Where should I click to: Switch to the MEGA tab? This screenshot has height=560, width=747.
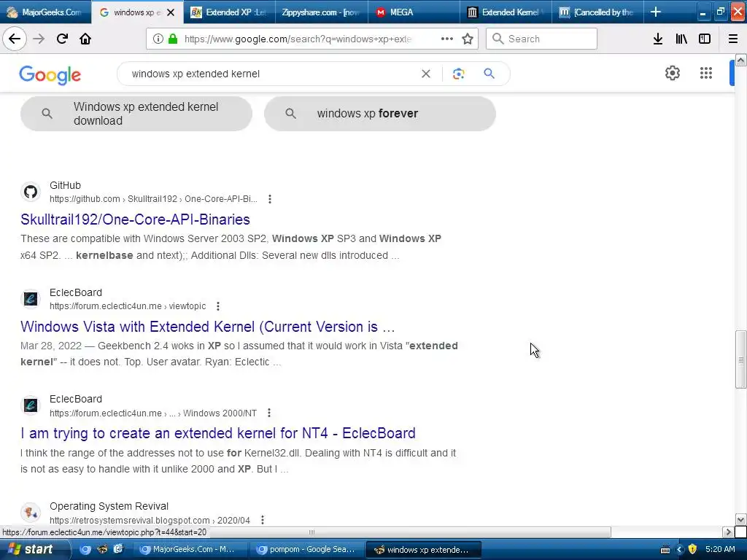click(413, 12)
